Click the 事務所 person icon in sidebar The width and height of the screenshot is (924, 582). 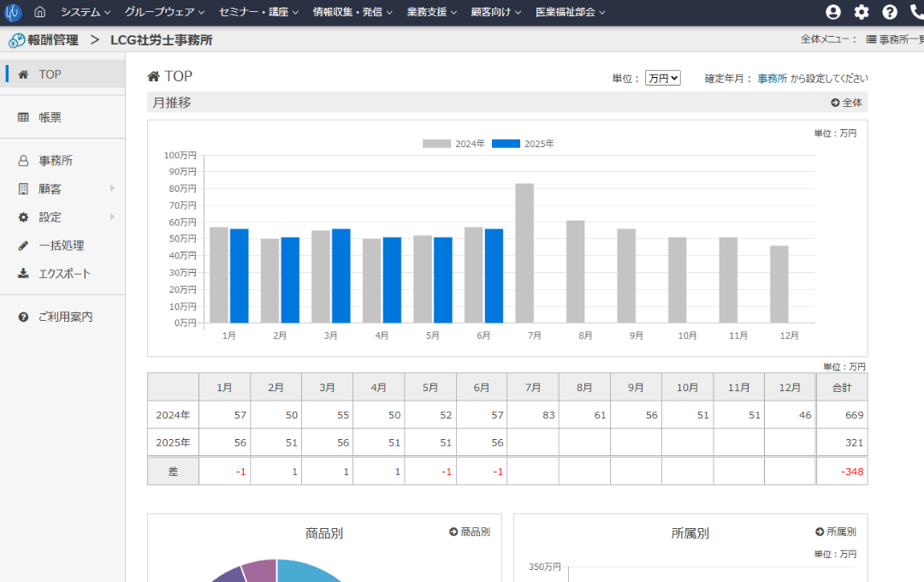[x=23, y=160]
